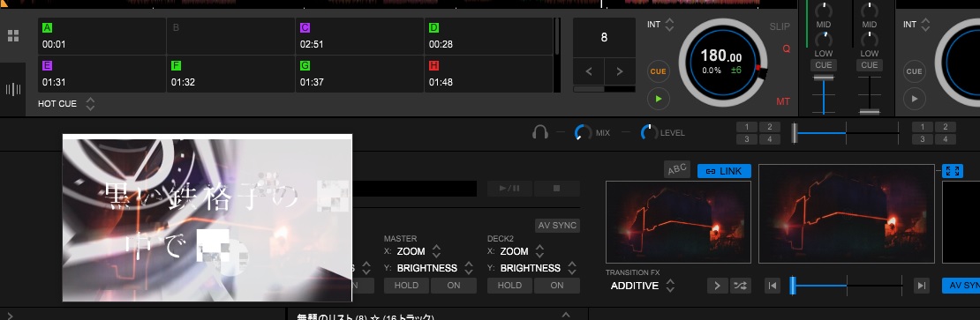Assign deck 2 to right crossfader side
The width and height of the screenshot is (980, 320).
point(945,127)
